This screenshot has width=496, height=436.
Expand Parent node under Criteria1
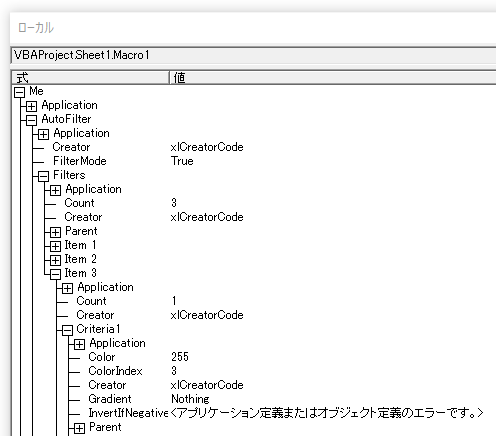pyautogui.click(x=80, y=428)
